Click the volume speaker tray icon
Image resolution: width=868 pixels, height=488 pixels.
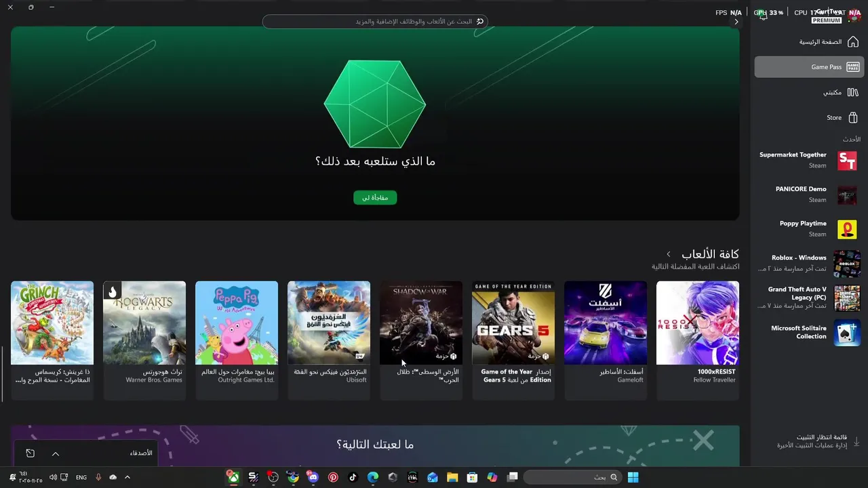click(x=52, y=477)
